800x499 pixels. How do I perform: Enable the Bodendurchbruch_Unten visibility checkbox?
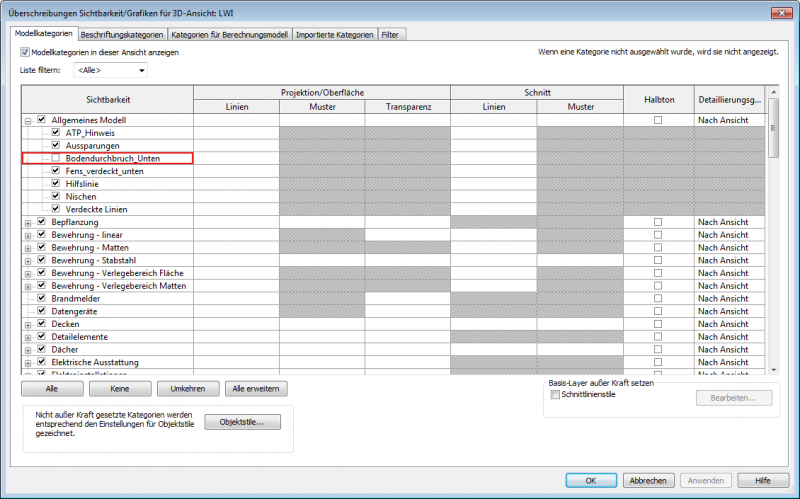coord(56,158)
